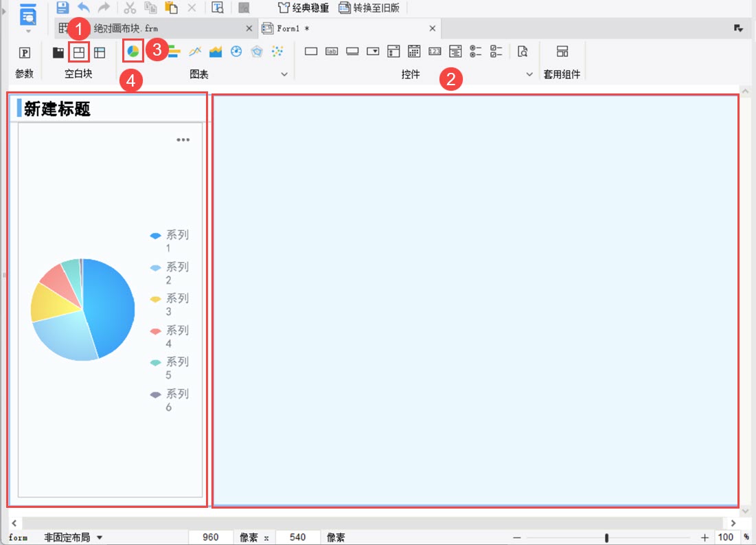Select the query search widget icon

523,51
